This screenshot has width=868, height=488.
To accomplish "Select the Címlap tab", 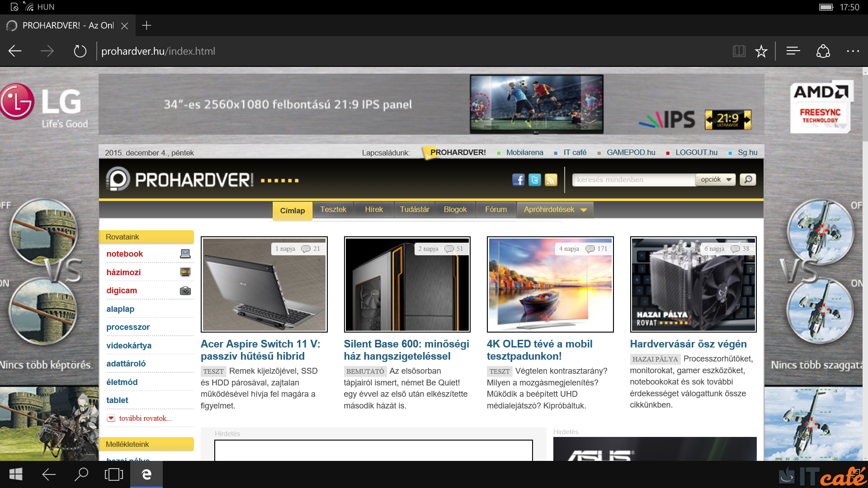I will (292, 211).
